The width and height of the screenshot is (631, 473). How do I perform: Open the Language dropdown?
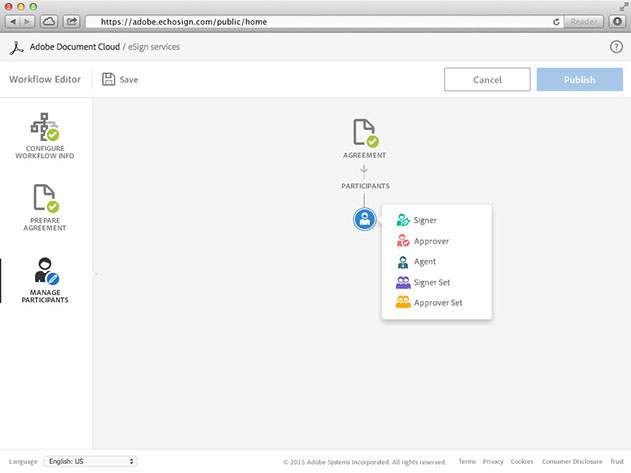tap(90, 461)
